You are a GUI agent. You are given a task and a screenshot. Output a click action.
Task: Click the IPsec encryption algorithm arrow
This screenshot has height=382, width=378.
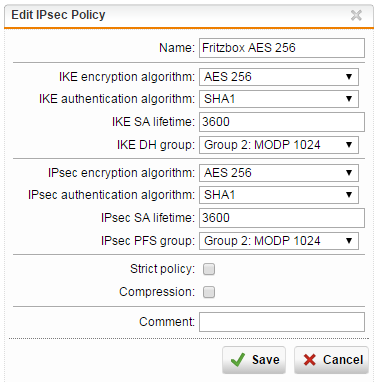(x=349, y=173)
